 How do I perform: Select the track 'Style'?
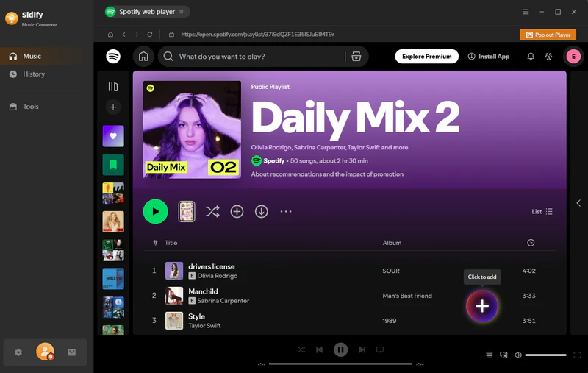(x=196, y=316)
